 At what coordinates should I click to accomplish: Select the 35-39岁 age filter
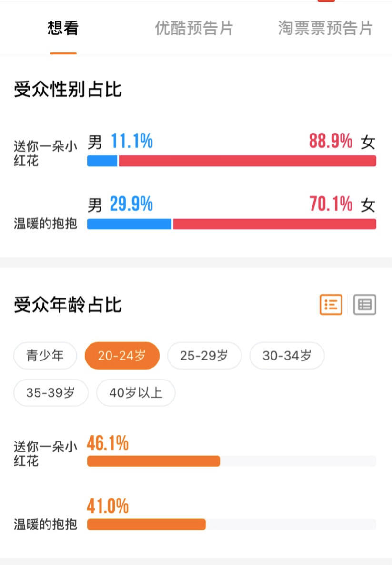pyautogui.click(x=51, y=393)
